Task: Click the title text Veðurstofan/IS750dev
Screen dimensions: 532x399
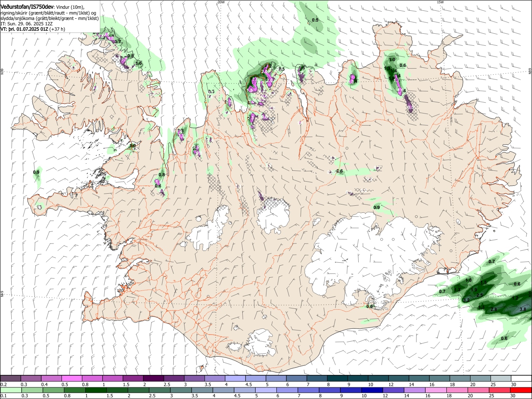Action: [27, 7]
